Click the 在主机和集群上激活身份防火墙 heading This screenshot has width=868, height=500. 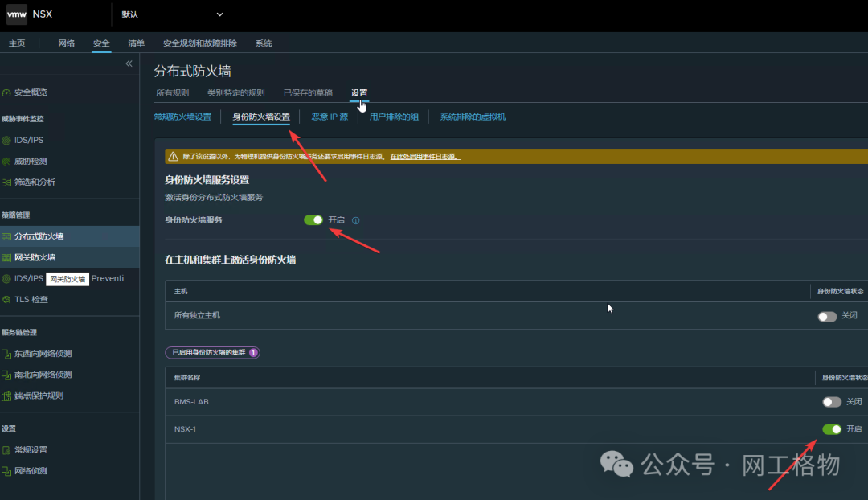231,260
